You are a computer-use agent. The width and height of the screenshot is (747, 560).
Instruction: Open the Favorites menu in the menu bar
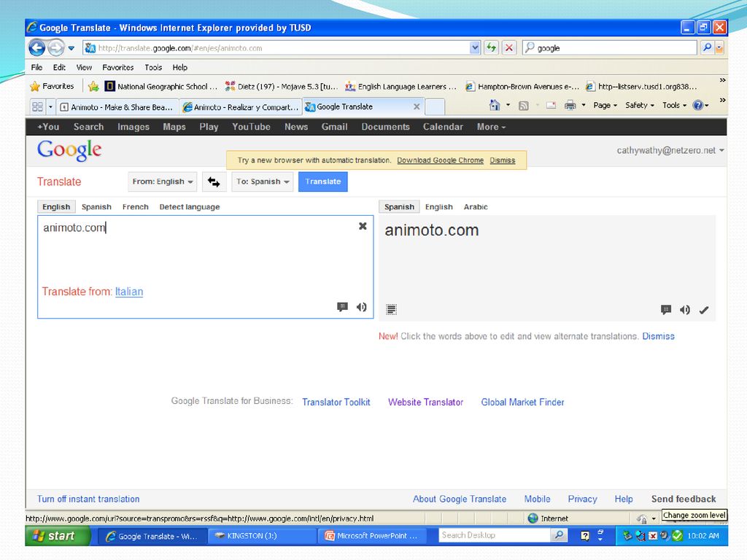(x=117, y=68)
